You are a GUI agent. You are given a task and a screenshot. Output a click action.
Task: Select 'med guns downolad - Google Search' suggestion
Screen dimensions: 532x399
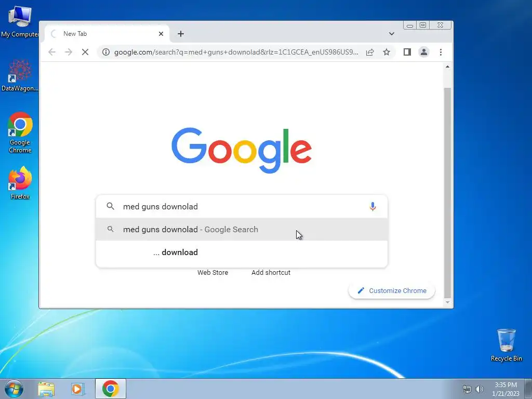coord(242,229)
